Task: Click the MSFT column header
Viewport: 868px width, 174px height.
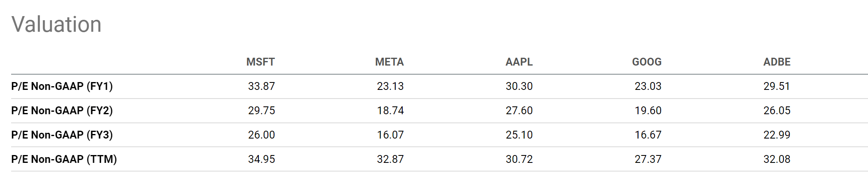Action: (260, 62)
